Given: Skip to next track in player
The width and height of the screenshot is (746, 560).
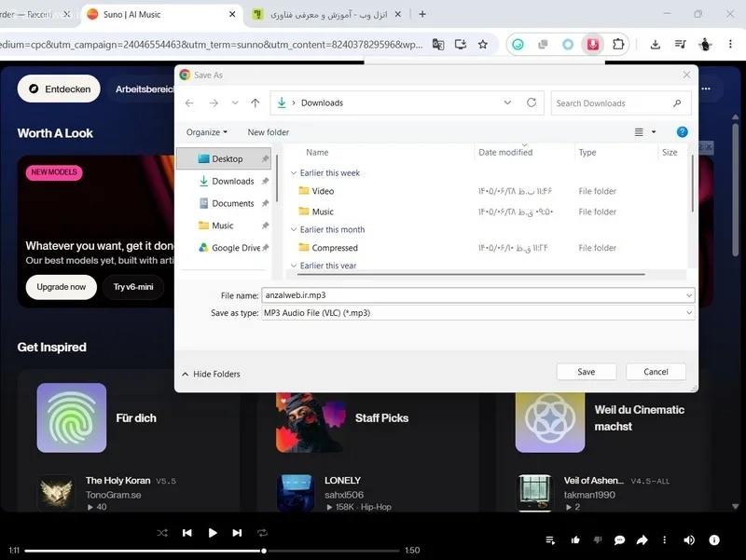Looking at the screenshot, I should (237, 533).
